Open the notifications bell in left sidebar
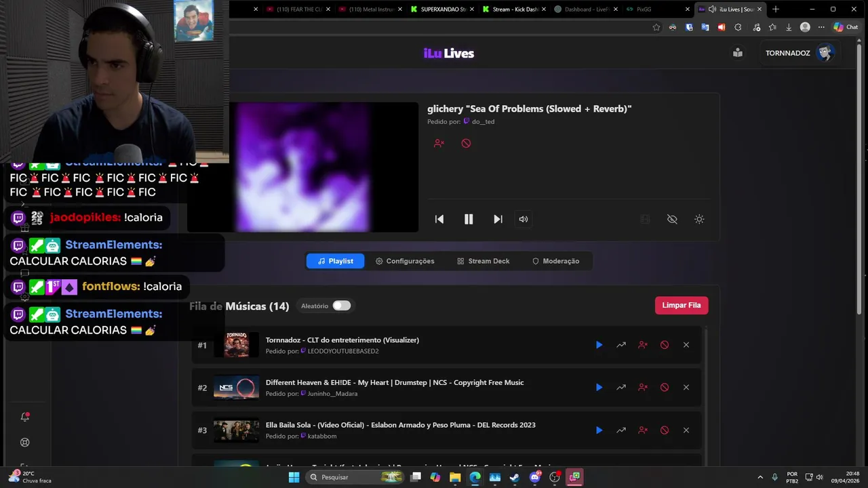The image size is (868, 488). 25,417
